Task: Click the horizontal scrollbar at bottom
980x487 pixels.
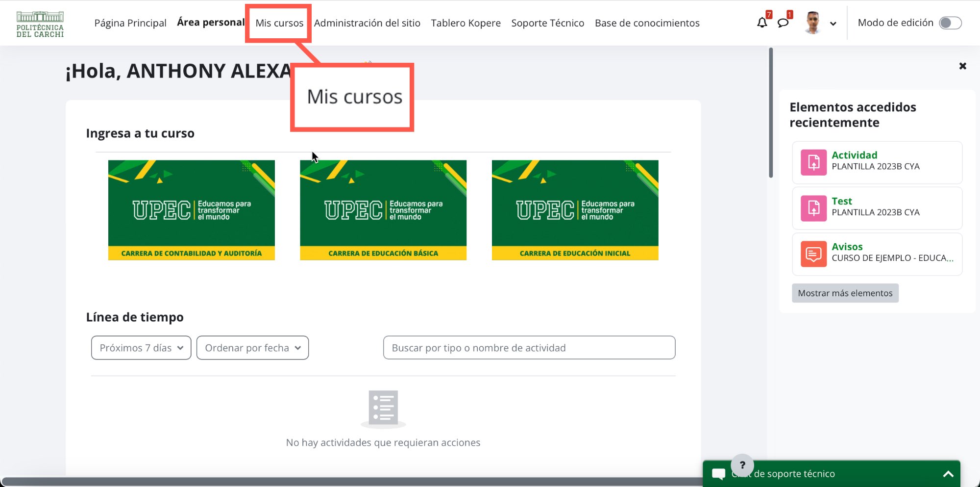Action: pos(351,482)
